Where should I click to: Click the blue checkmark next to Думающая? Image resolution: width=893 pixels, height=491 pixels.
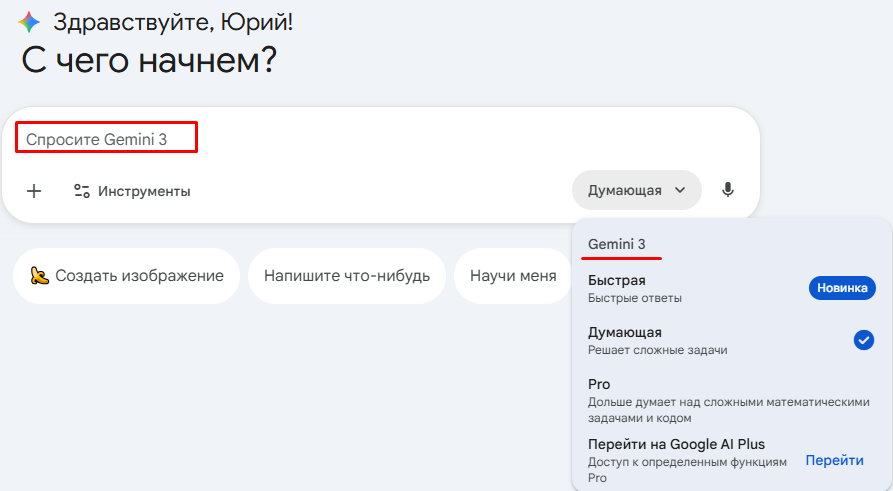(x=863, y=340)
